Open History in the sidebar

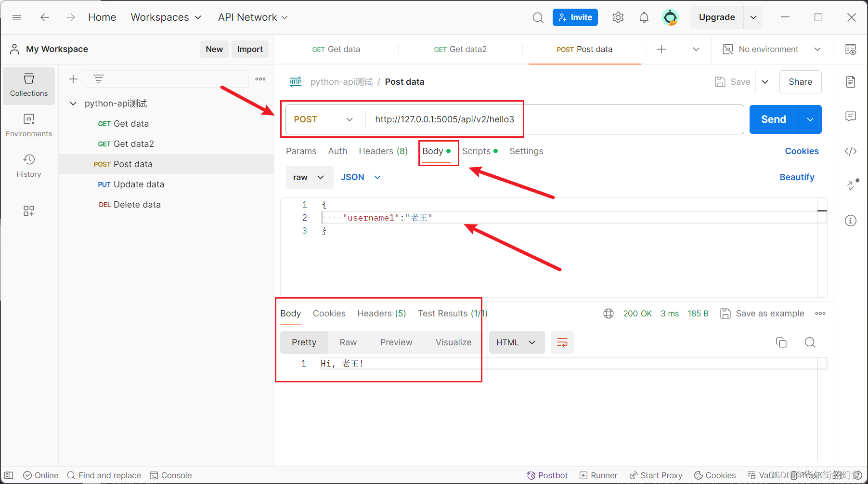coord(29,166)
